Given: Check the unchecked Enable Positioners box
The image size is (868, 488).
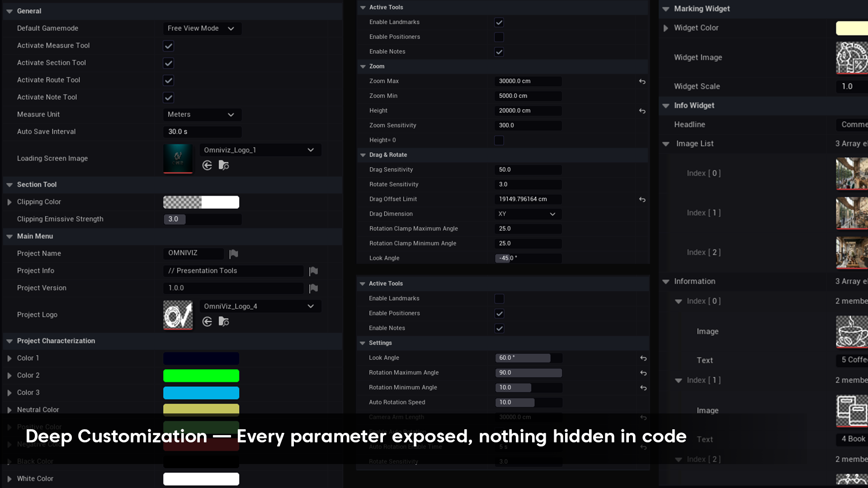Looking at the screenshot, I should click(499, 37).
